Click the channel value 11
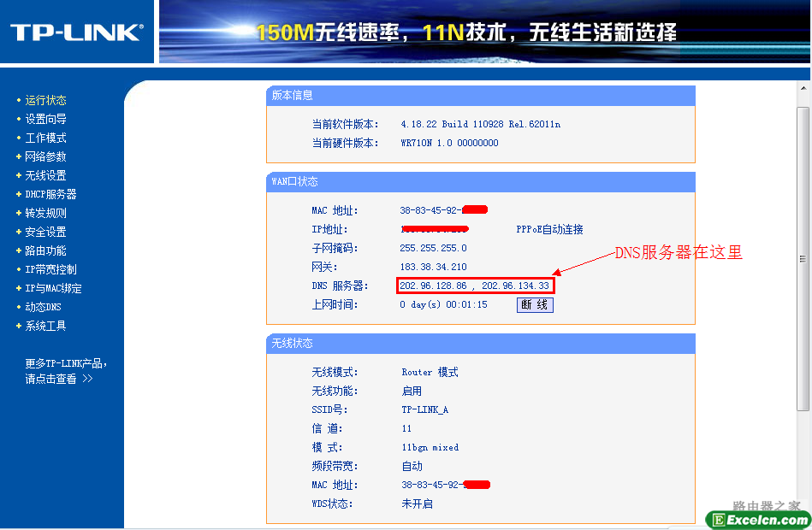 406,428
